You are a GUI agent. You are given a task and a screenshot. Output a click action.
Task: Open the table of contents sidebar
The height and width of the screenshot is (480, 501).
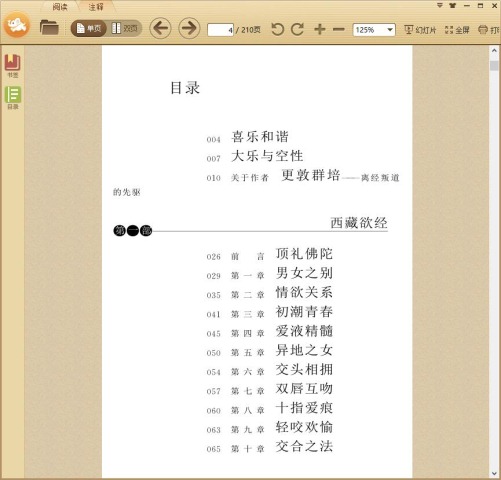[x=13, y=98]
